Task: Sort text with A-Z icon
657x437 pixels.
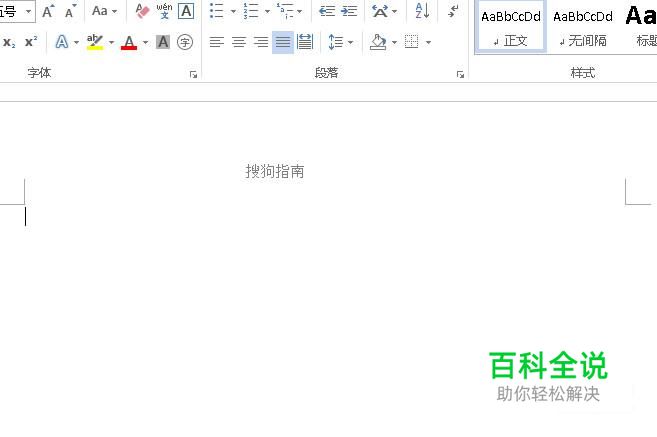Action: (422, 11)
